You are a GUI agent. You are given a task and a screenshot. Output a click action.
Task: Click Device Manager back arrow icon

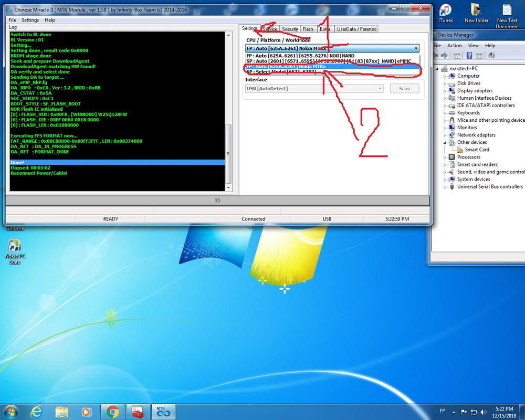[436, 56]
